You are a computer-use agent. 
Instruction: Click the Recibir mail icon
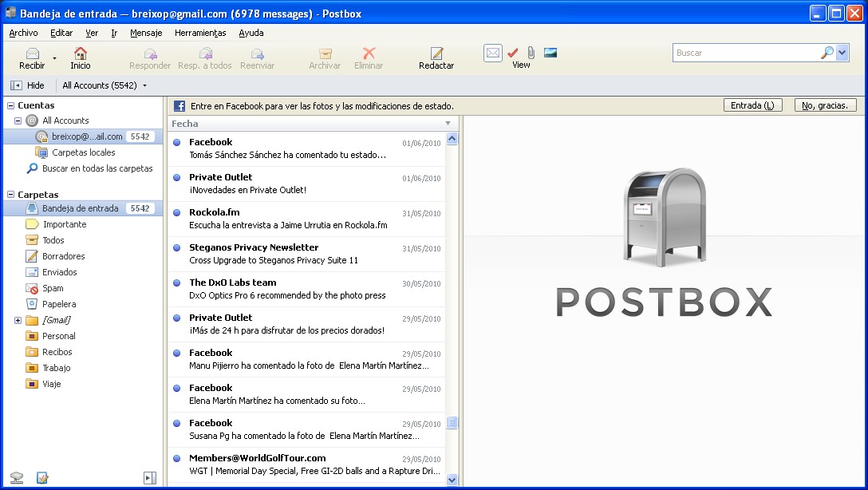click(32, 53)
